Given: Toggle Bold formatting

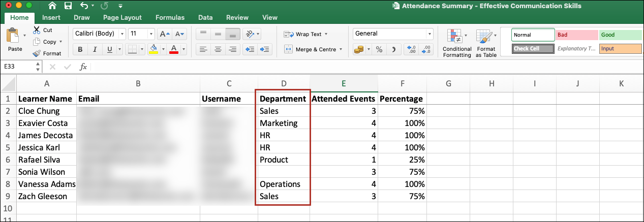Looking at the screenshot, I should tap(80, 49).
